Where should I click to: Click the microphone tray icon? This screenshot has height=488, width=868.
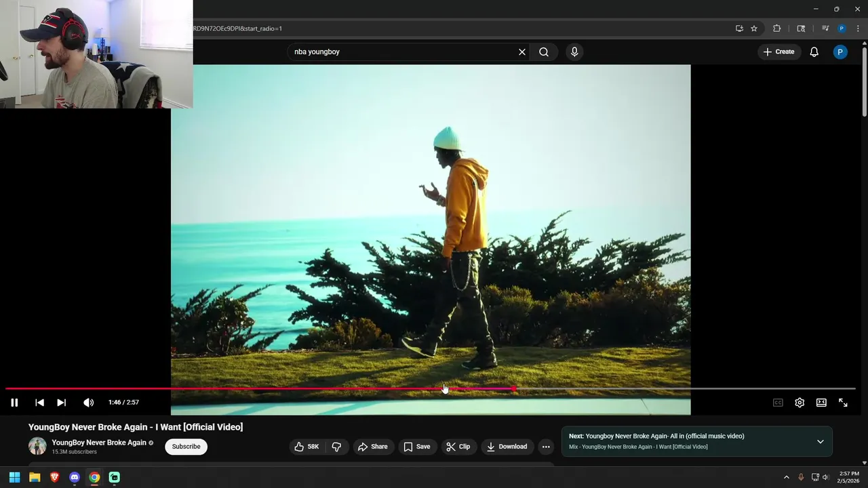pyautogui.click(x=801, y=477)
